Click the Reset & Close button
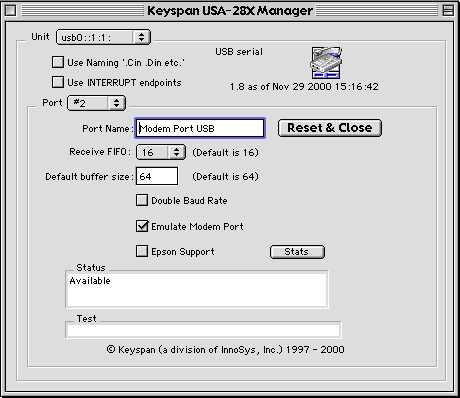Viewport: 460px width, 398px height. click(330, 128)
